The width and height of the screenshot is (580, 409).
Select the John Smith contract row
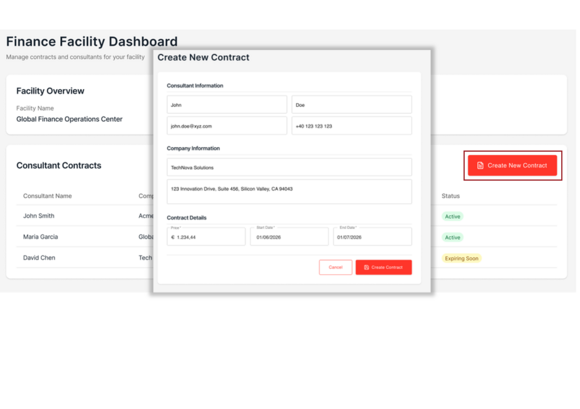coord(286,216)
